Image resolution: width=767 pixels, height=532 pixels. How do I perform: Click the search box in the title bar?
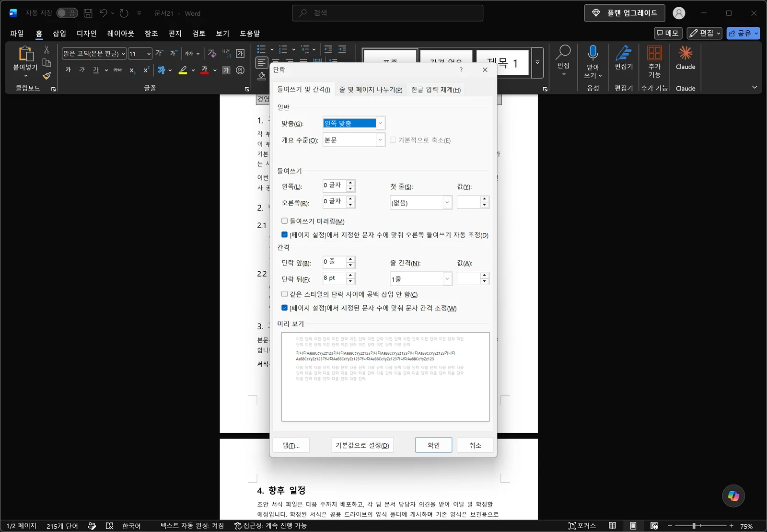point(387,13)
